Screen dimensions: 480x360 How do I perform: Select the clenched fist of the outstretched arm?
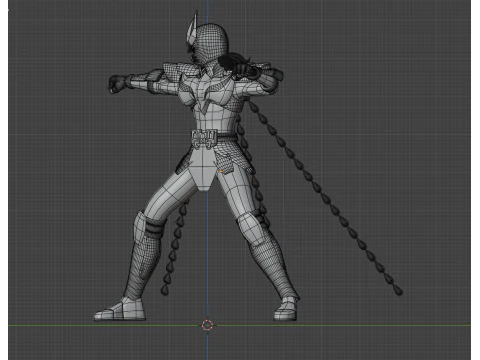click(118, 84)
